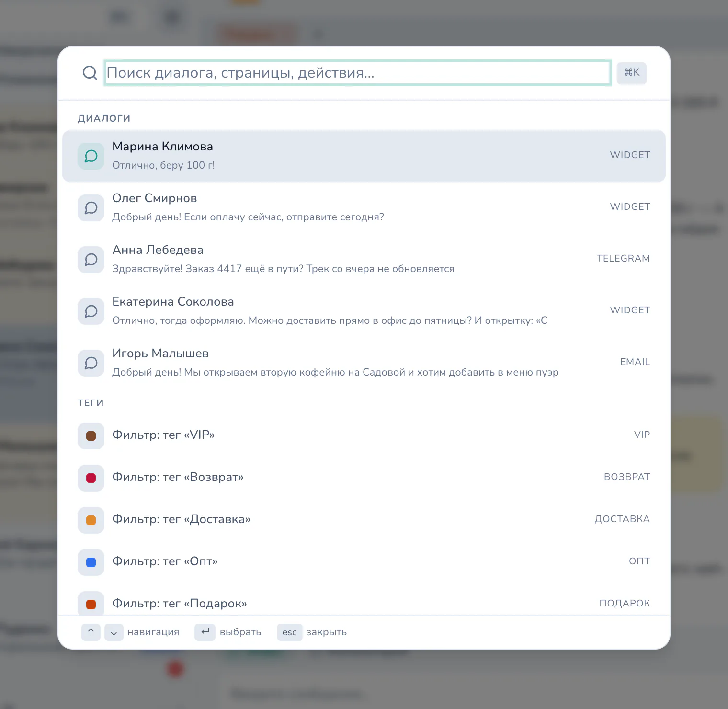Click the ДОСТАВКА label on the right

point(622,519)
